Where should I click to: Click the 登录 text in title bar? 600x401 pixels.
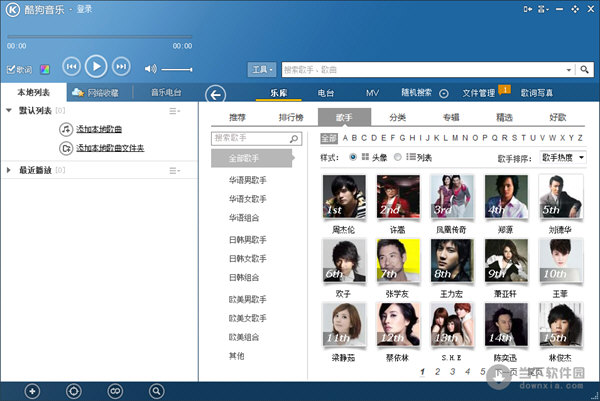coord(85,9)
